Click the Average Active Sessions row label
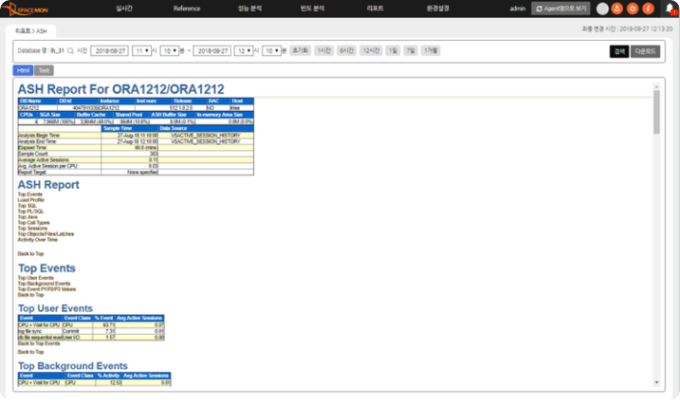Image resolution: width=680 pixels, height=400 pixels. (43, 160)
